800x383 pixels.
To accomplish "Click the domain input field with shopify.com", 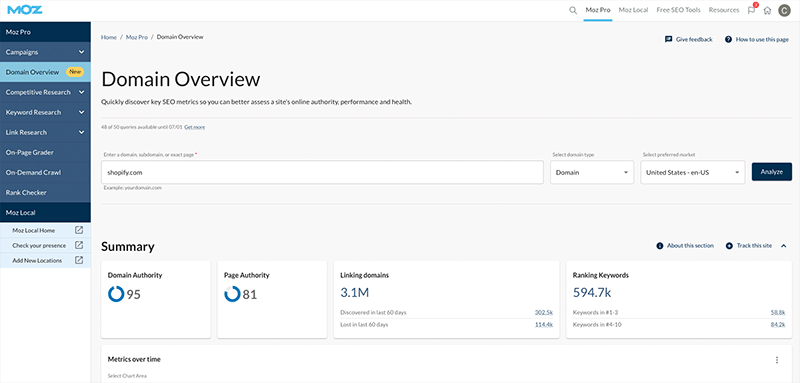I will [322, 172].
